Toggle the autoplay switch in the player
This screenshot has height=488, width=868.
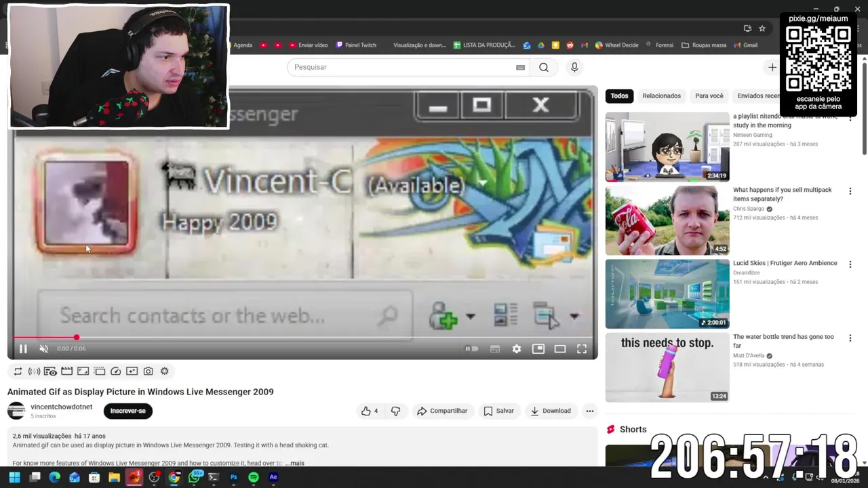[x=471, y=348]
